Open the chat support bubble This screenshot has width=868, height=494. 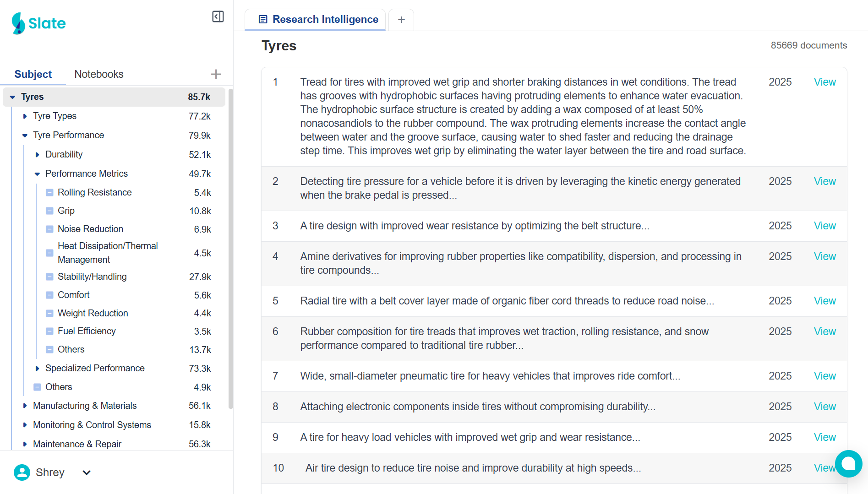coord(848,464)
